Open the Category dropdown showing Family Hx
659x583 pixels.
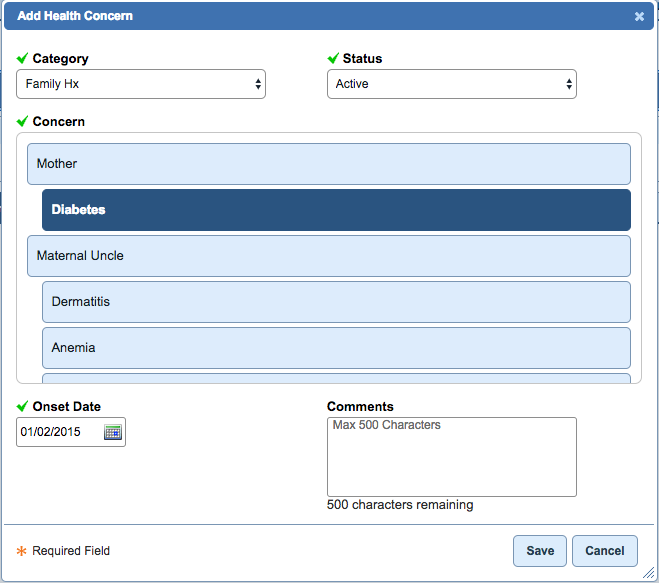coord(141,85)
